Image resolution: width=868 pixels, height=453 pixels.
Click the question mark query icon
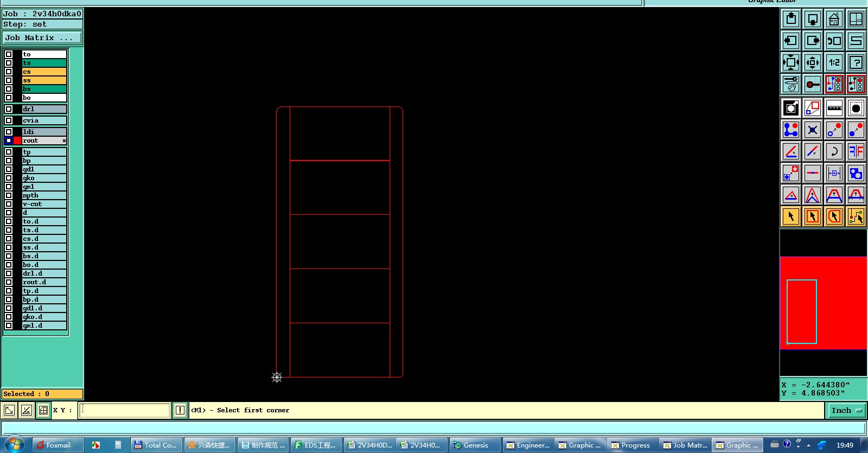tap(856, 62)
